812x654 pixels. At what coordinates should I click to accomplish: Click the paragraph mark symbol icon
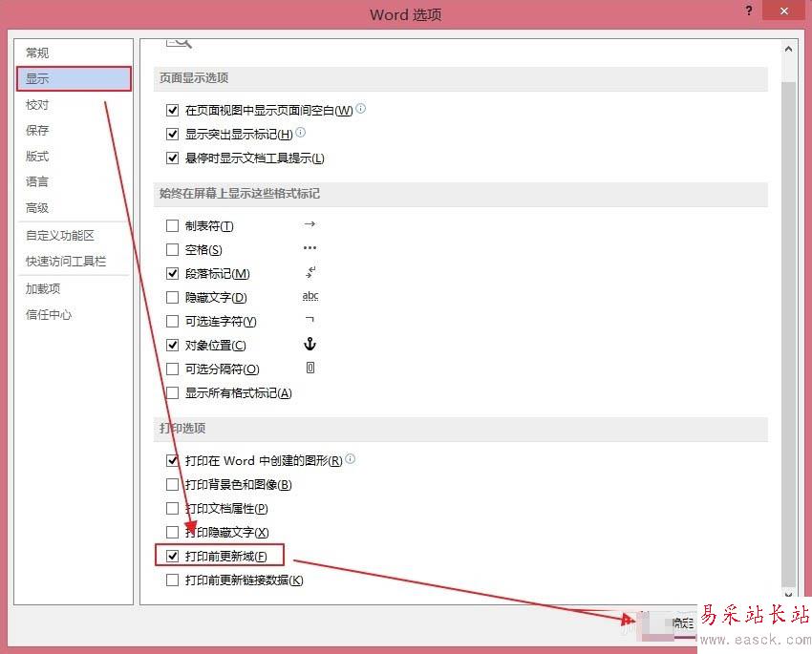point(310,272)
